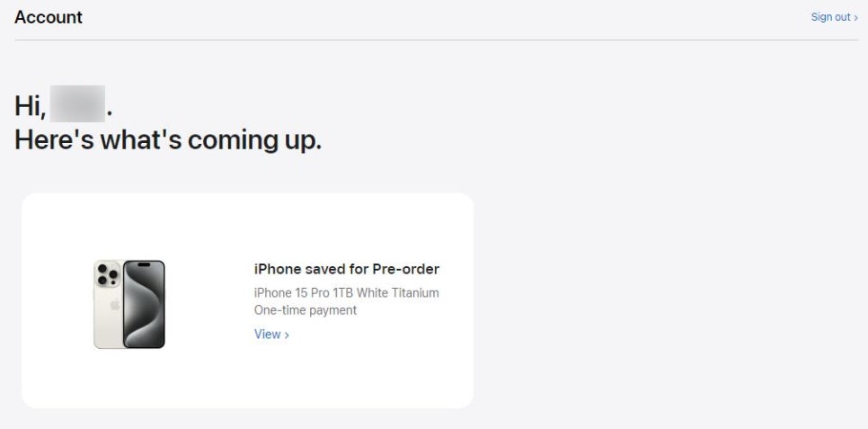Click the 'One-time payment' label
The image size is (868, 429).
point(306,309)
